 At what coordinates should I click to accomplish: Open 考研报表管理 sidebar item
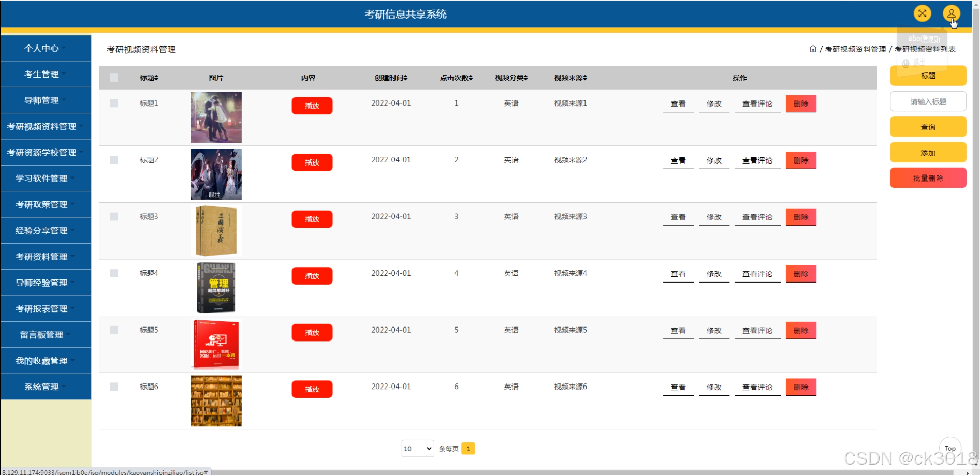point(46,308)
